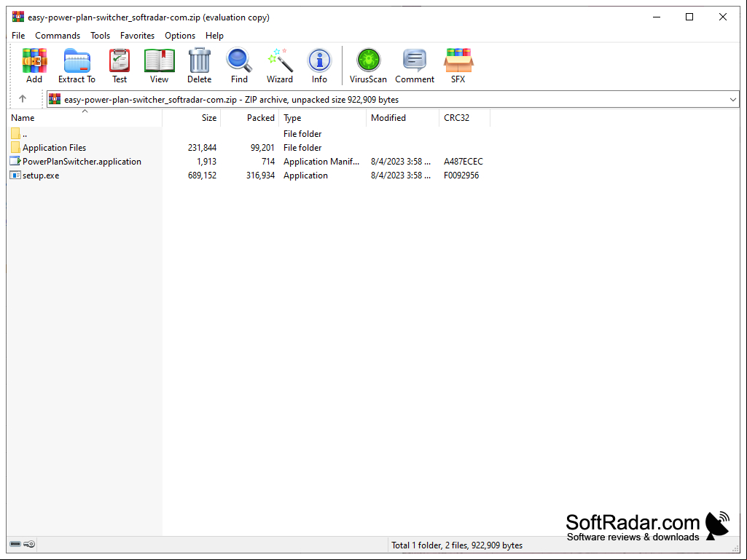Maximize the WinRAR window

(x=689, y=17)
